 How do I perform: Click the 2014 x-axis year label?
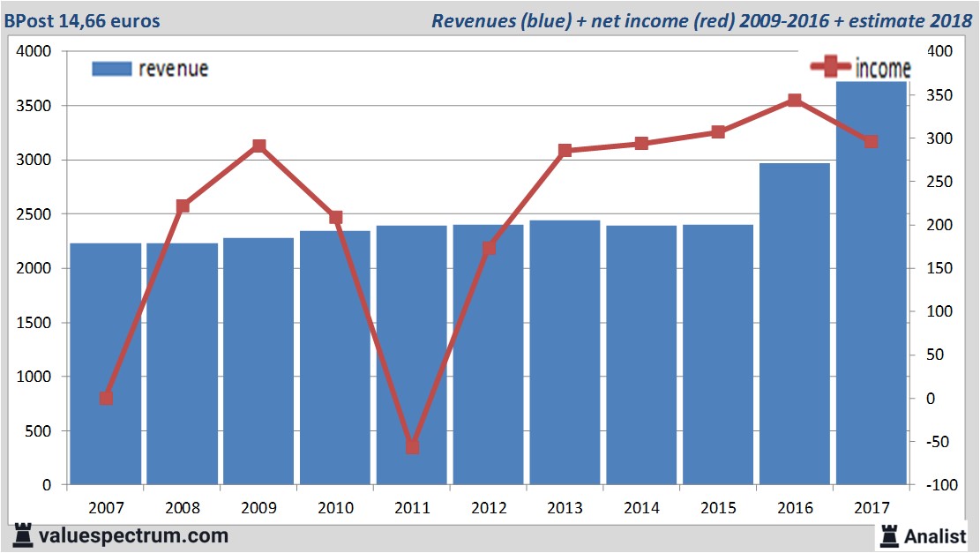coord(641,508)
